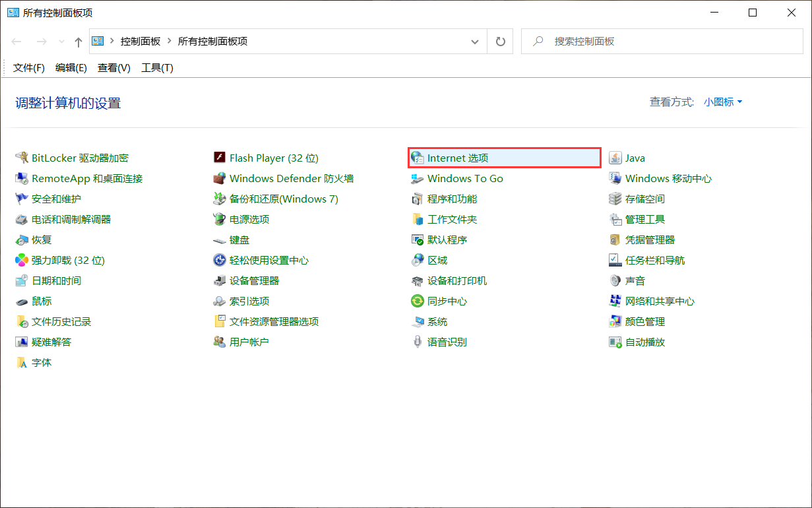Click the 网络和共享中心 icon

coord(615,301)
